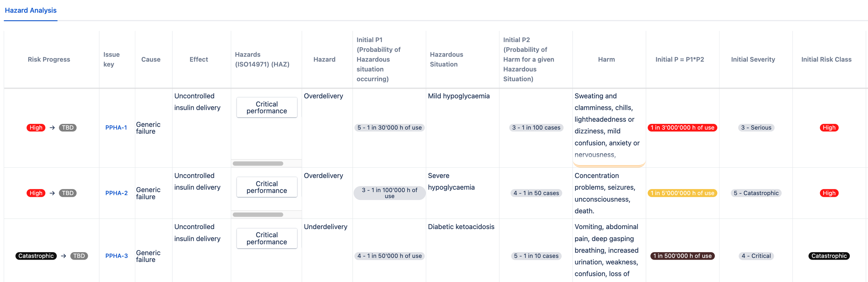Click the red 1 in 3'000'000 h of use badge
868x282 pixels.
pyautogui.click(x=682, y=128)
